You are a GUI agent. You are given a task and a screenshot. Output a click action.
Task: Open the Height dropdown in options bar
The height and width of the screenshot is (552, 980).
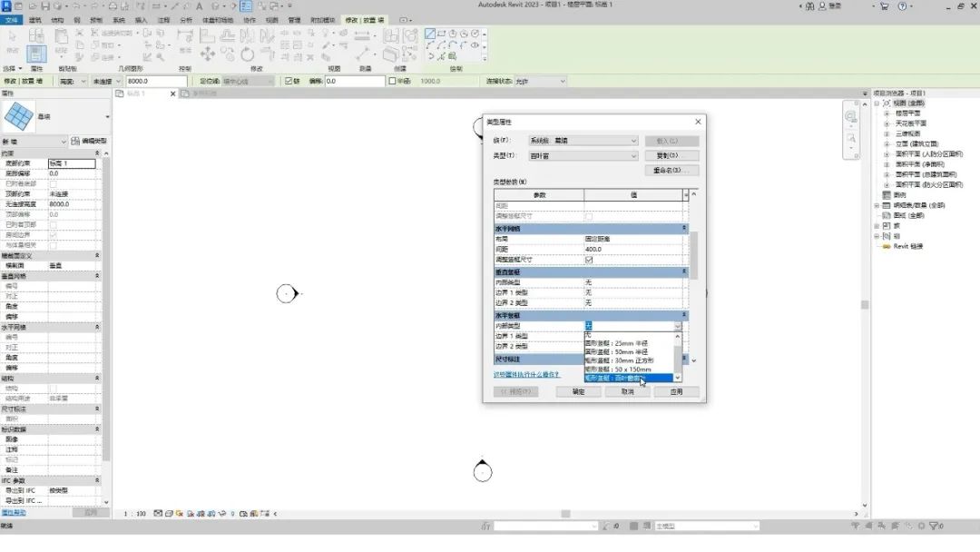pyautogui.click(x=73, y=82)
